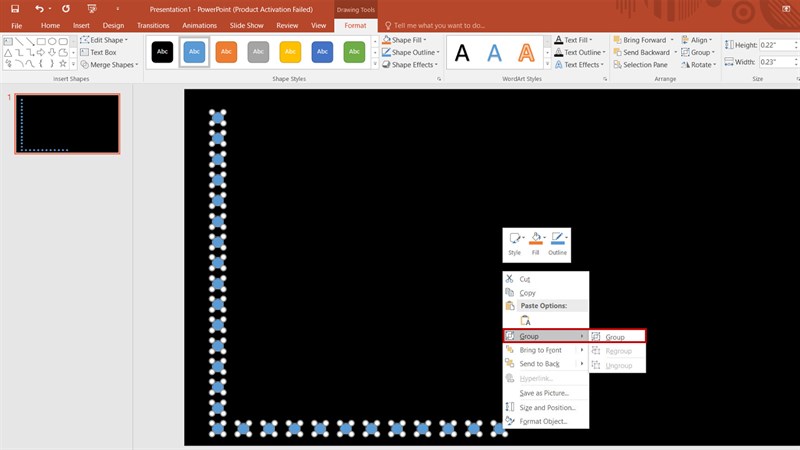
Task: Apply the gray Abc shape style
Action: tap(258, 52)
